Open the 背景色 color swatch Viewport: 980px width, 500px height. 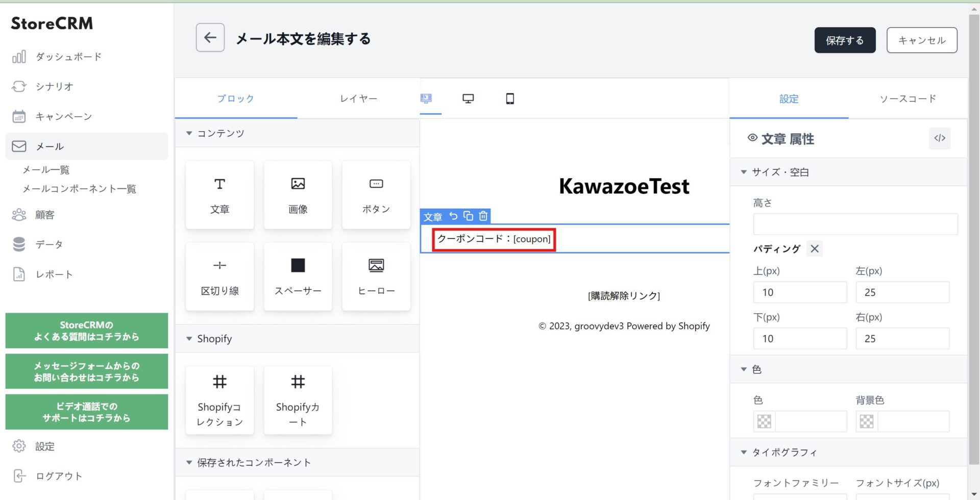867,421
